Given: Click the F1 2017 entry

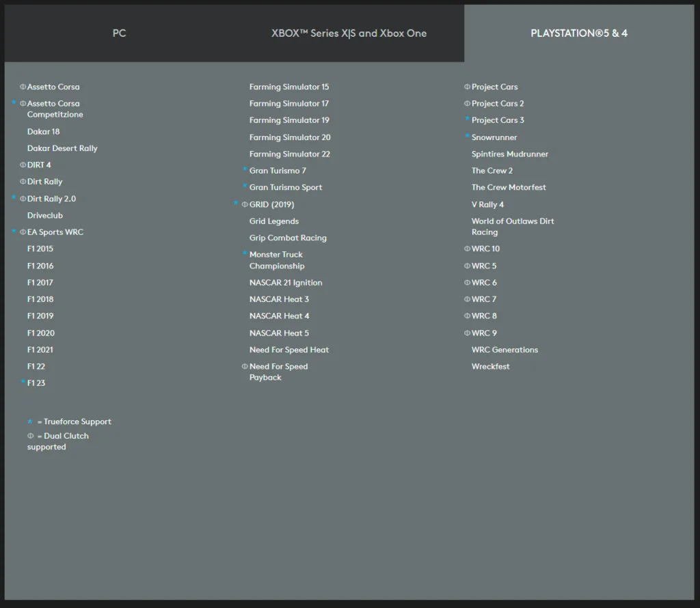Looking at the screenshot, I should pos(40,282).
